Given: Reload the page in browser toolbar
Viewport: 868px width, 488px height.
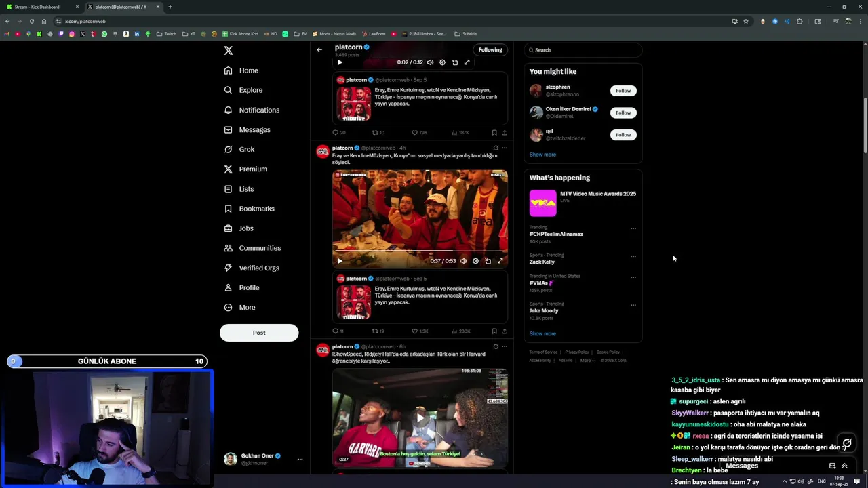Looking at the screenshot, I should 31,21.
